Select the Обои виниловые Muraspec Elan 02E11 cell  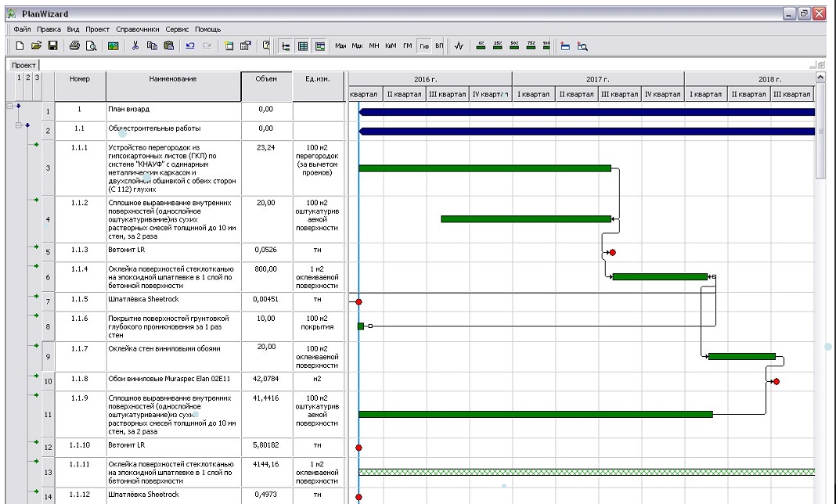pos(173,381)
